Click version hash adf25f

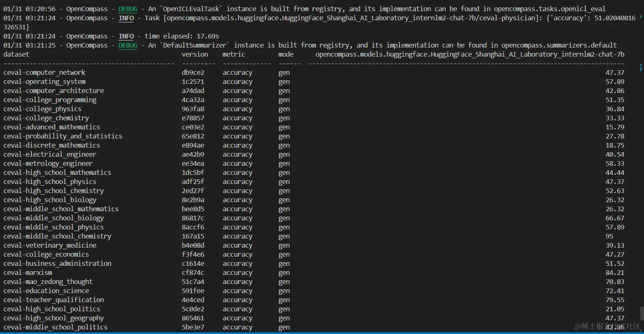pos(193,181)
